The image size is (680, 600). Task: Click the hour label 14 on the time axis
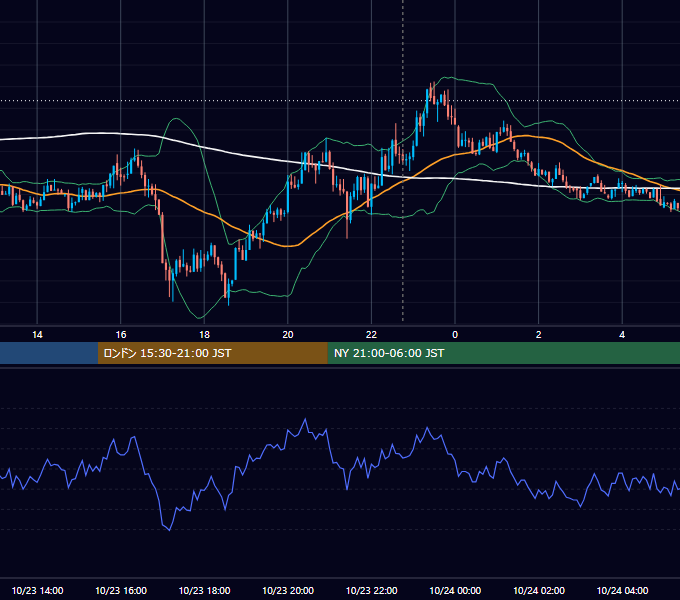37,335
